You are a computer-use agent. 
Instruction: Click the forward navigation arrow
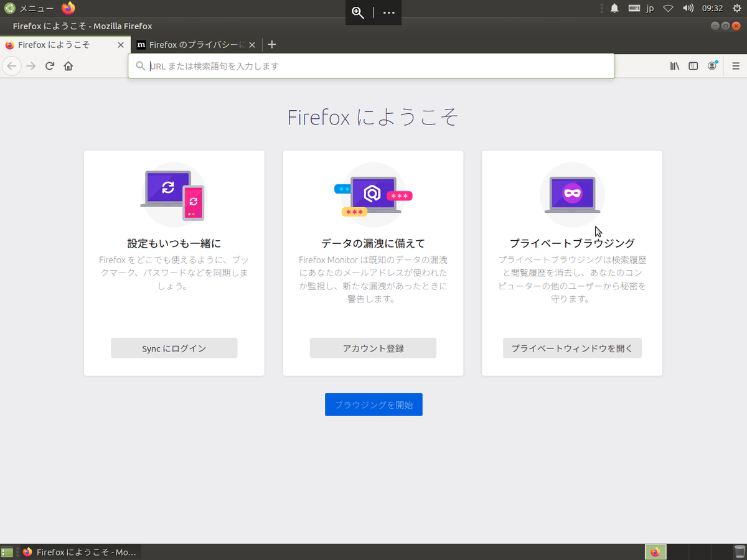pyautogui.click(x=30, y=65)
